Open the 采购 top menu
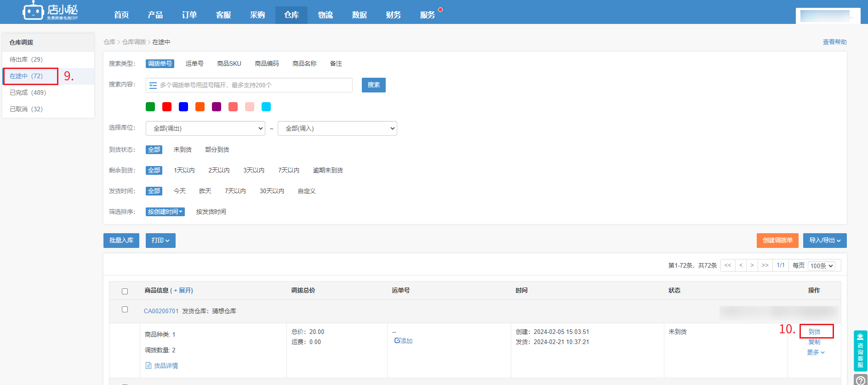Viewport: 868px width, 385px height. click(x=257, y=15)
